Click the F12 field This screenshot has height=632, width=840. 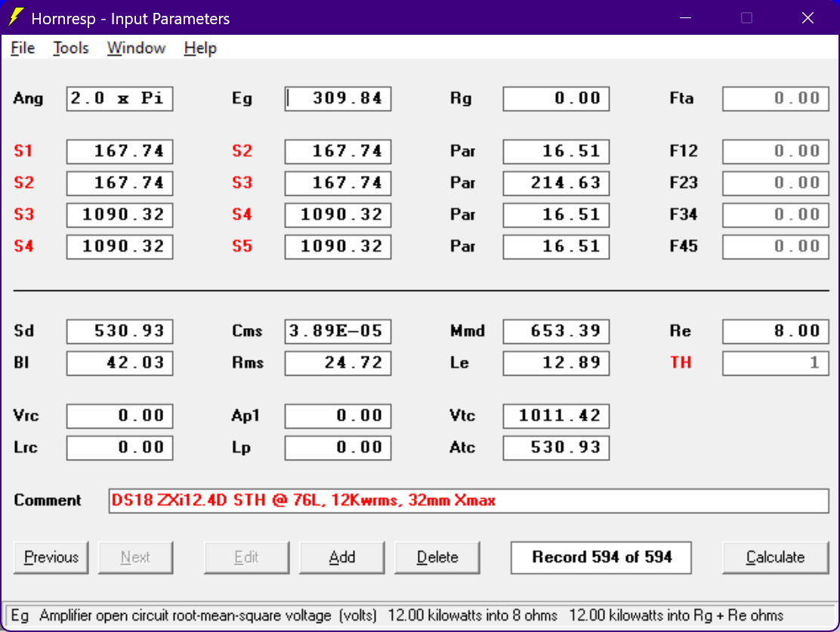(775, 151)
